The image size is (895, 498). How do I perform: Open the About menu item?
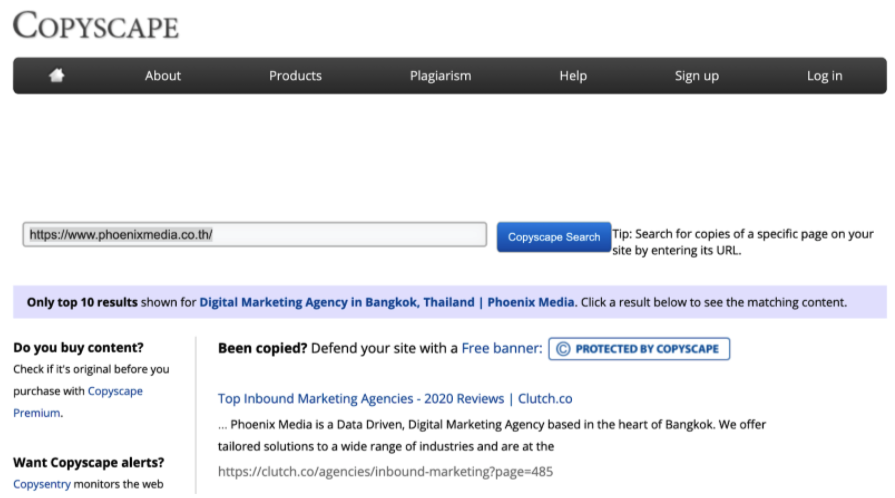point(163,75)
